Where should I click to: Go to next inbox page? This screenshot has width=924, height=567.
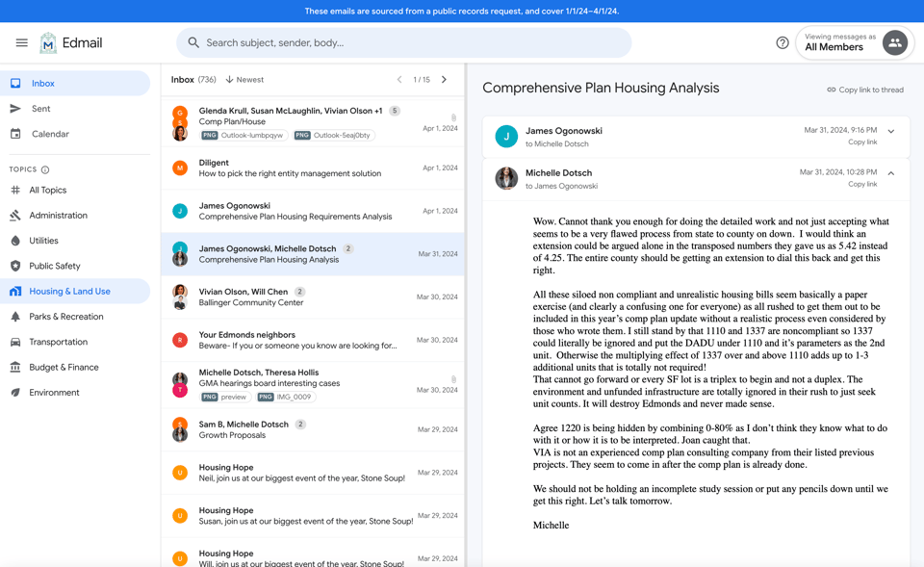tap(444, 79)
